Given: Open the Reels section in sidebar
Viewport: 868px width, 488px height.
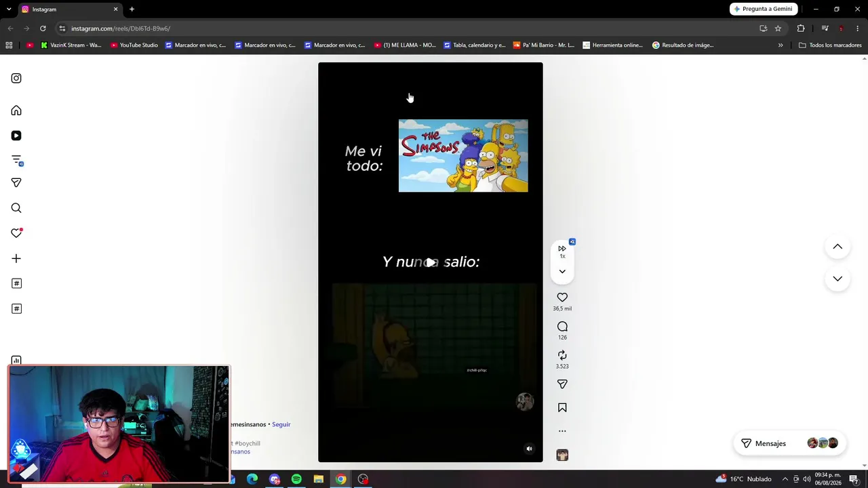Looking at the screenshot, I should (16, 136).
